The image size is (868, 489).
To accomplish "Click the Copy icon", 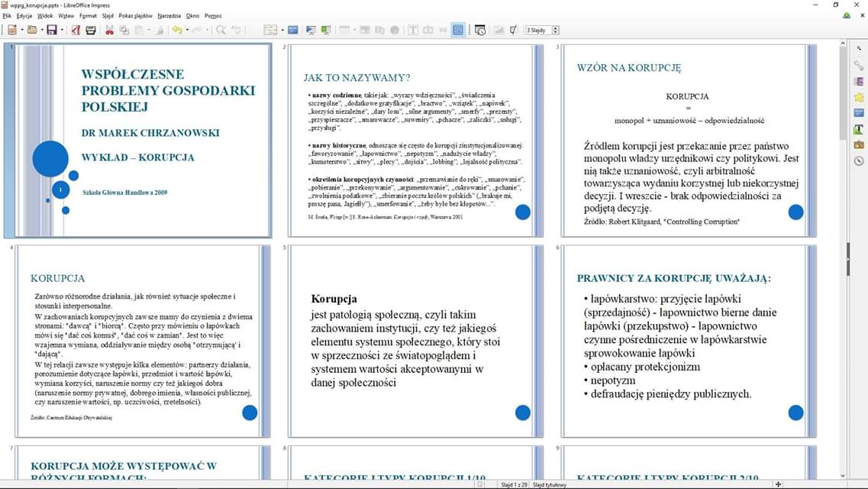I will point(124,30).
